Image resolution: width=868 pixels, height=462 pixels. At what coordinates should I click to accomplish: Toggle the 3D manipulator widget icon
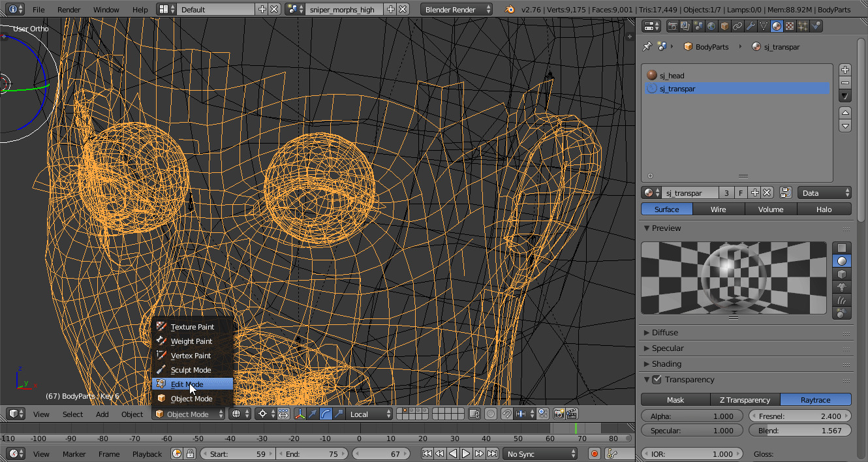300,414
